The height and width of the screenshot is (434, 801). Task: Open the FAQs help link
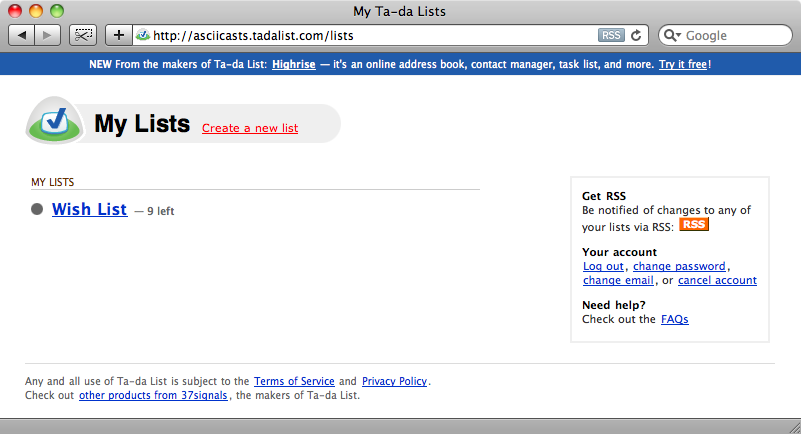click(674, 319)
